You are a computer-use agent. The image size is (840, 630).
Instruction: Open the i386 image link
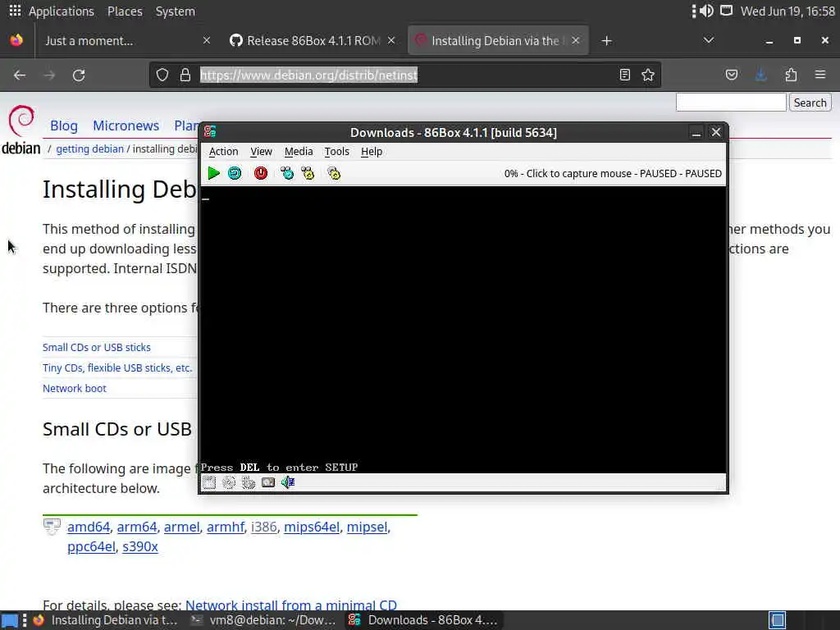[263, 527]
